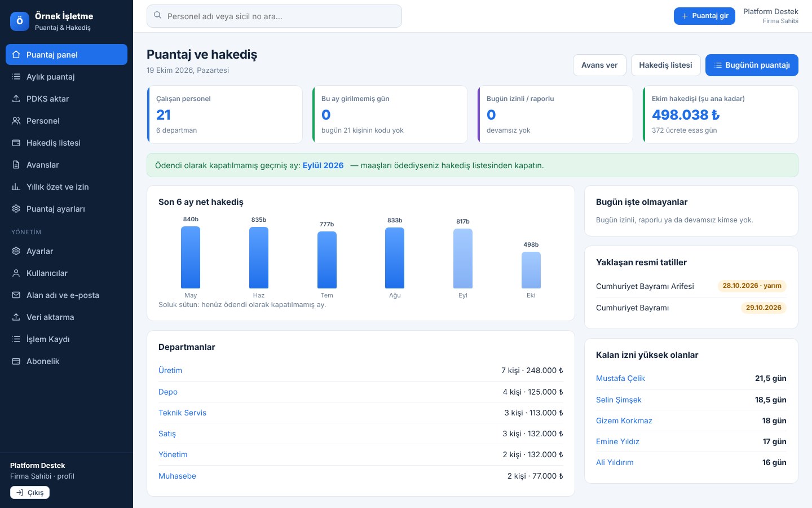Go to the Personel section

(x=67, y=121)
